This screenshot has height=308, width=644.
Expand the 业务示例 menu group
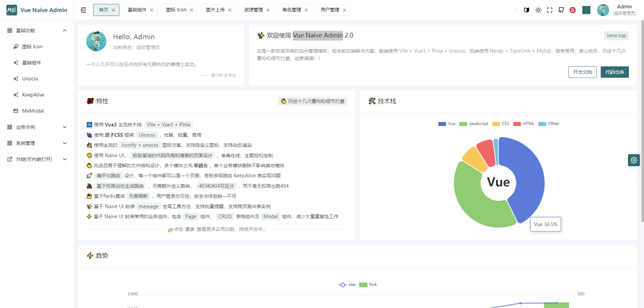click(37, 127)
